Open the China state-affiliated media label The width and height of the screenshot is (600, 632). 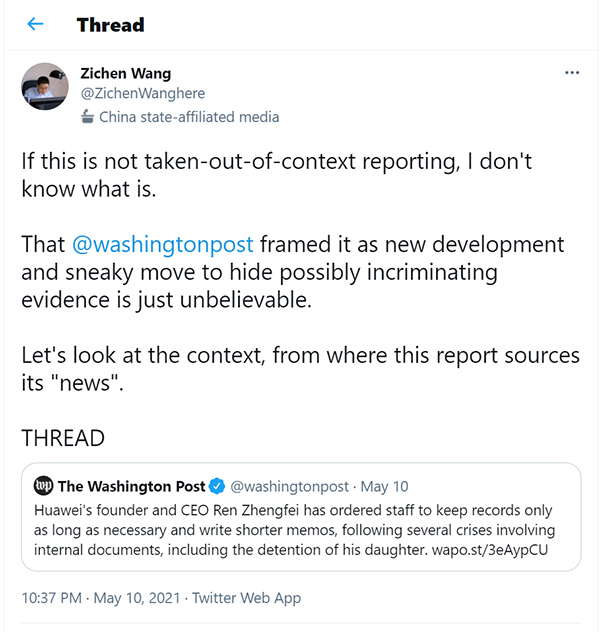click(189, 117)
